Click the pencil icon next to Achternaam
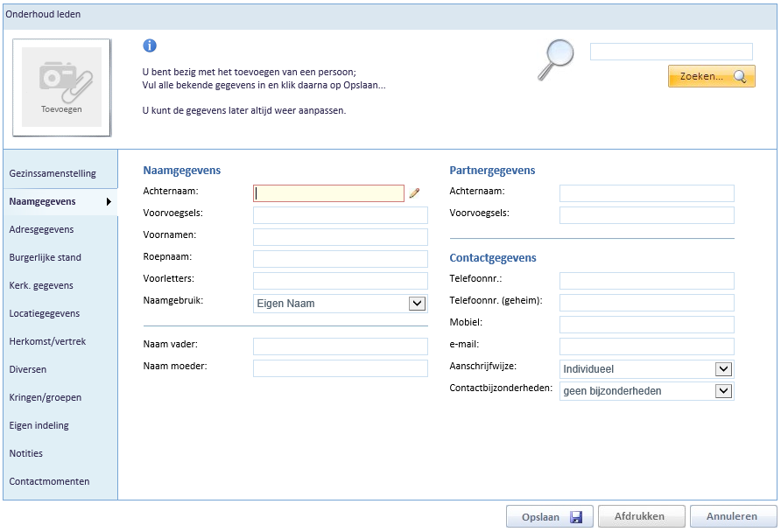Image resolution: width=781 pixels, height=532 pixels. tap(414, 193)
